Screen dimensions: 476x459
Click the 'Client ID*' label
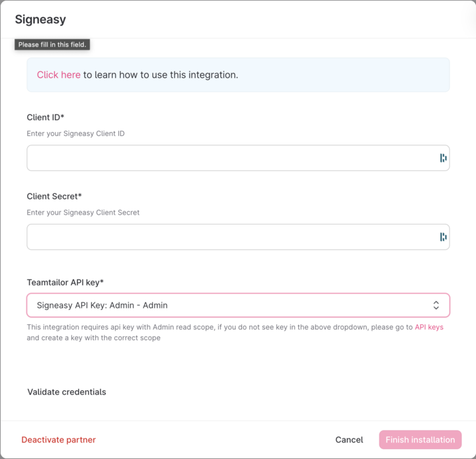click(x=46, y=118)
